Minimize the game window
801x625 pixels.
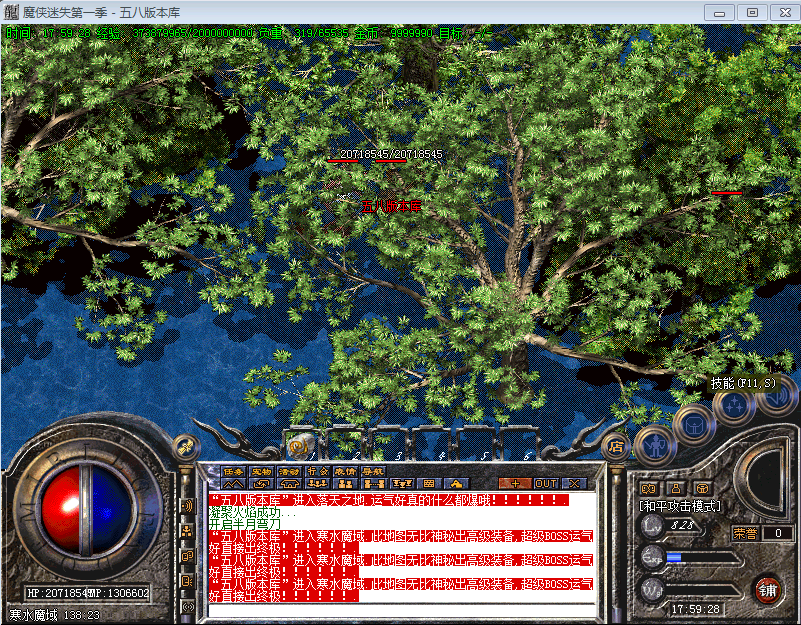(x=719, y=13)
